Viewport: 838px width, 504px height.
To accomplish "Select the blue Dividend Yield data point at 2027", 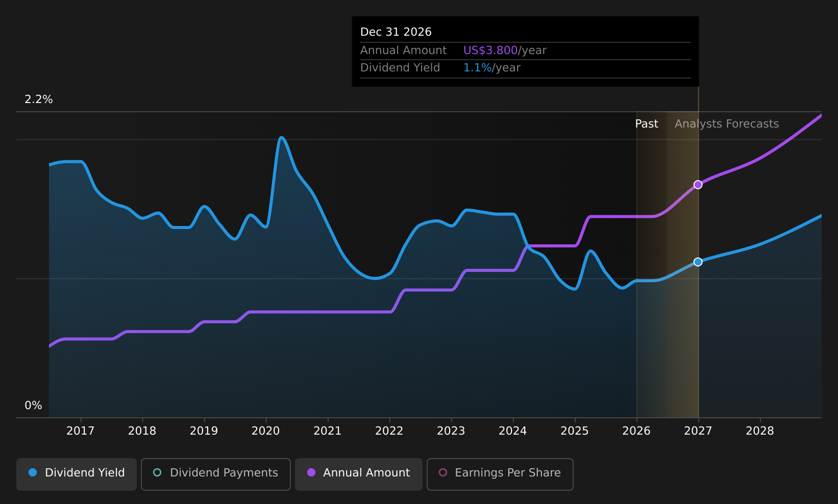I will [698, 262].
